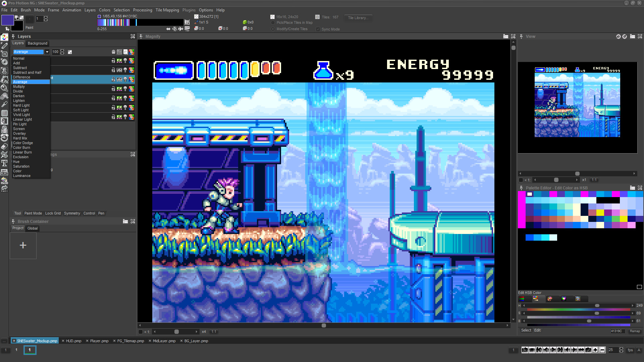Click the Remap button in Palette Editor

click(635, 331)
